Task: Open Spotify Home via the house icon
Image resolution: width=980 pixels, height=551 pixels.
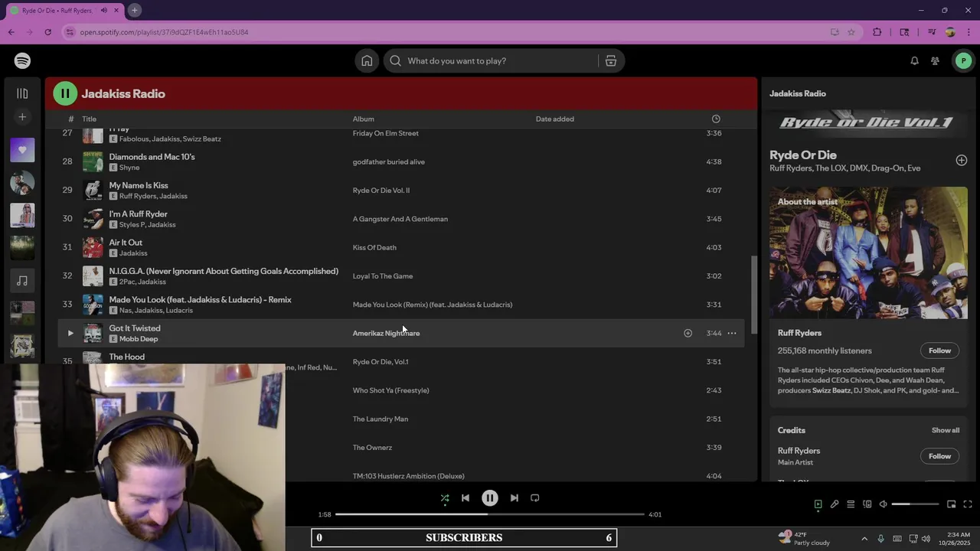Action: point(367,61)
